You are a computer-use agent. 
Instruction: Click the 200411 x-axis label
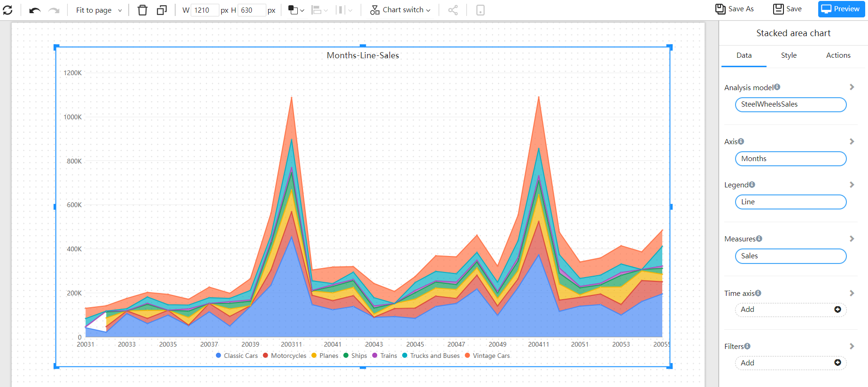pyautogui.click(x=538, y=344)
